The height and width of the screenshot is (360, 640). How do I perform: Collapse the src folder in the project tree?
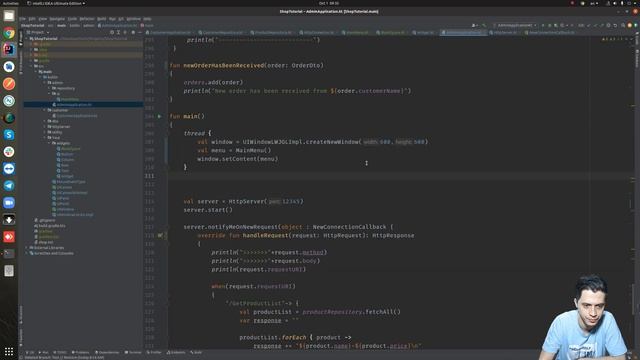[31, 66]
